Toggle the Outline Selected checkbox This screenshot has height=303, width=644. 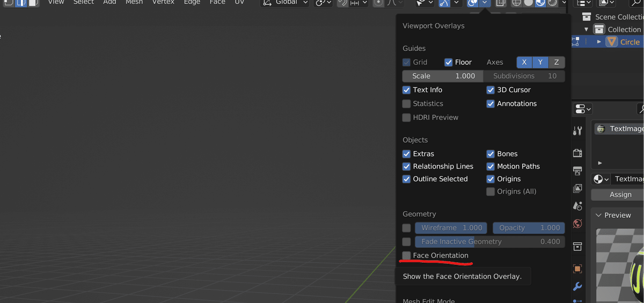[x=407, y=179]
